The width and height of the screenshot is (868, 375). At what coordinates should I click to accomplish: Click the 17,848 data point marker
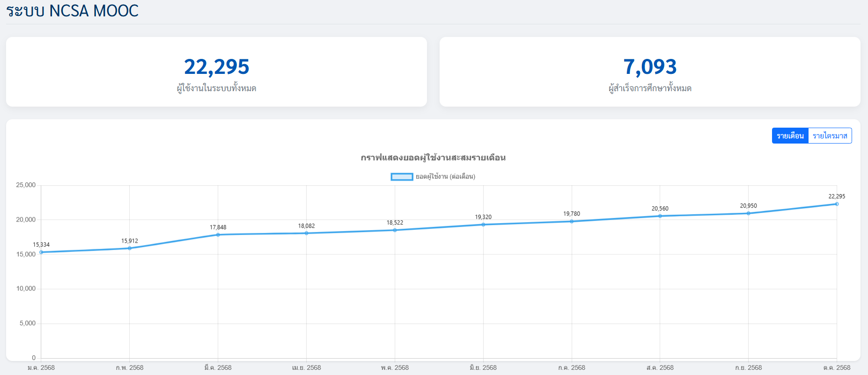coord(218,235)
